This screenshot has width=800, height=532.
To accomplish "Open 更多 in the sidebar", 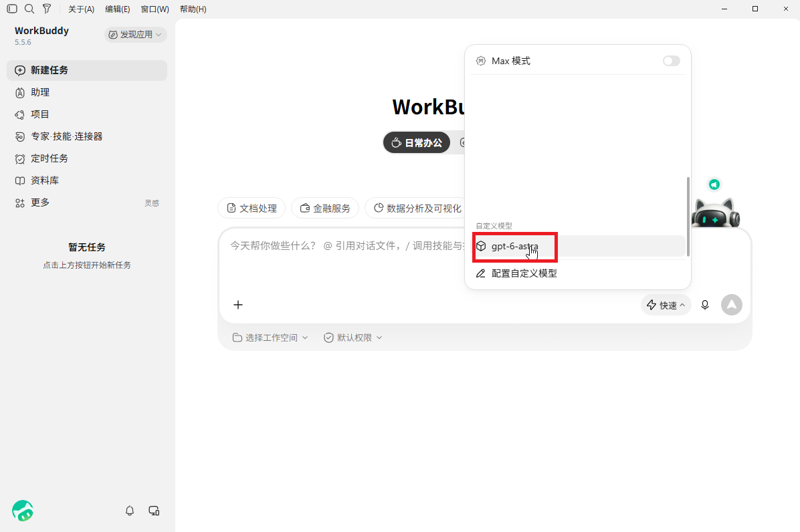I will click(87, 203).
